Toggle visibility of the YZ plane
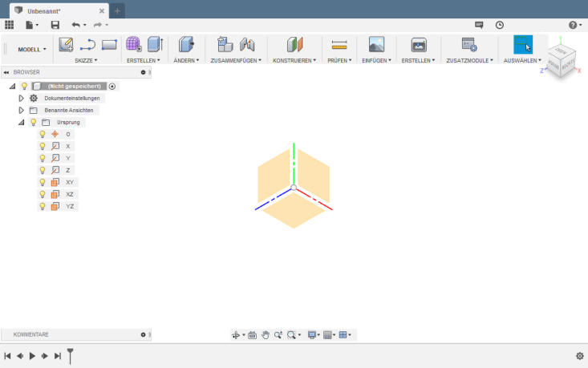The height and width of the screenshot is (368, 588). 43,206
